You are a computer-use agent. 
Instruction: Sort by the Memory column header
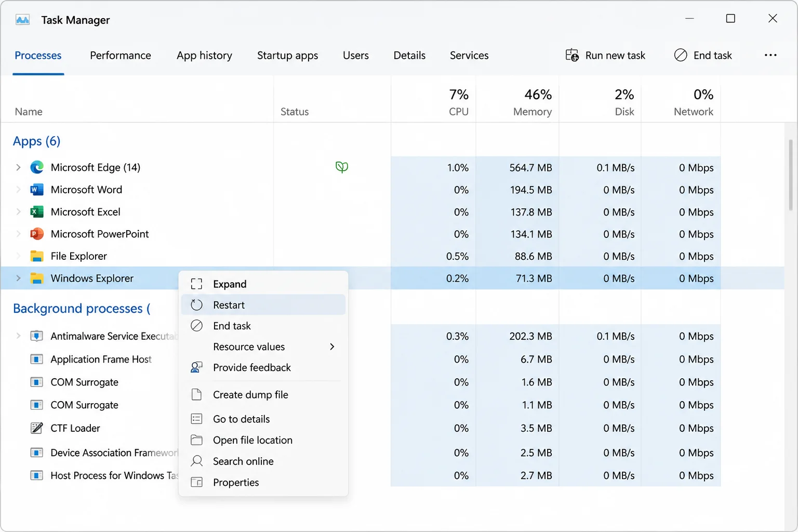[x=517, y=100]
